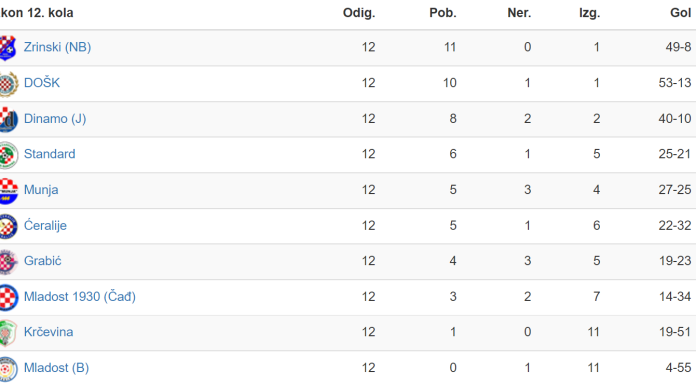Click the DOŠK club crest icon
This screenshot has width=696, height=385.
point(8,83)
